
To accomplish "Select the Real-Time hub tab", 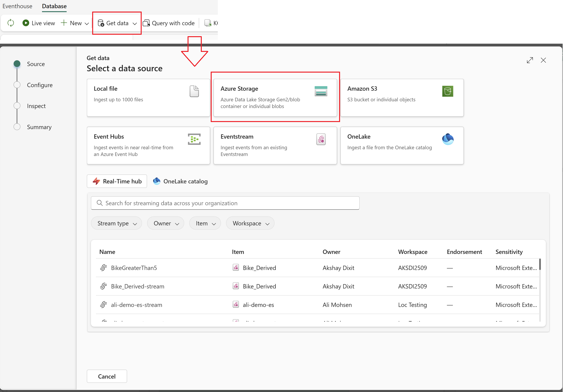I will [117, 182].
